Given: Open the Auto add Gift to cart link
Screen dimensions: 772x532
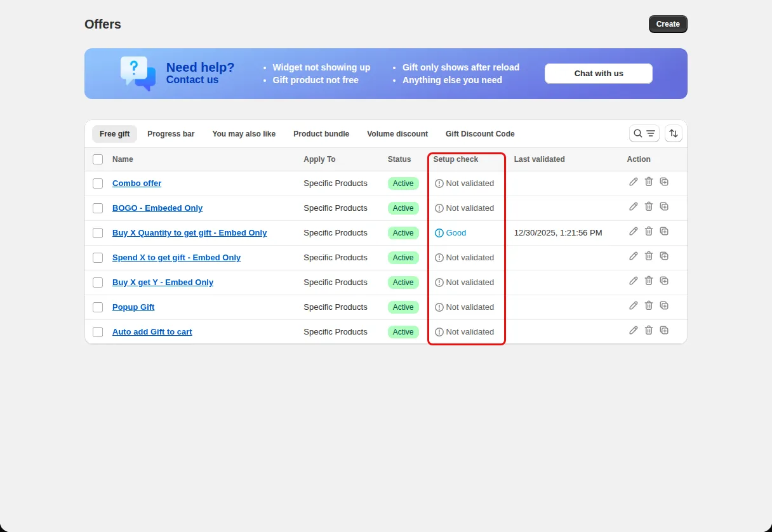Looking at the screenshot, I should pos(152,332).
